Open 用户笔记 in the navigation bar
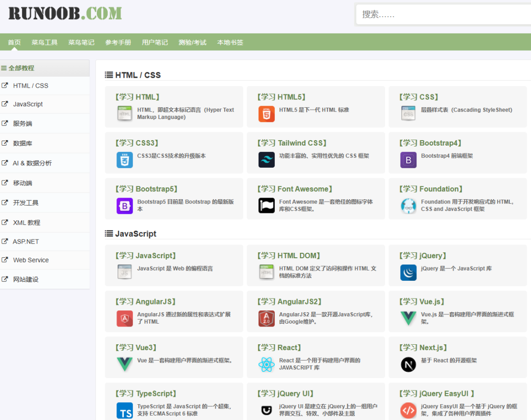This screenshot has height=420, width=531. [x=155, y=42]
